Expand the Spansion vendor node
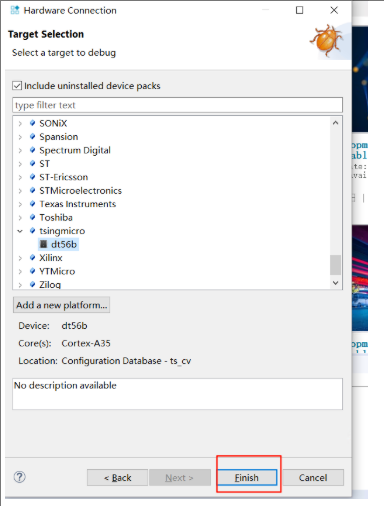Viewport: 384px width, 506px height. [x=20, y=137]
